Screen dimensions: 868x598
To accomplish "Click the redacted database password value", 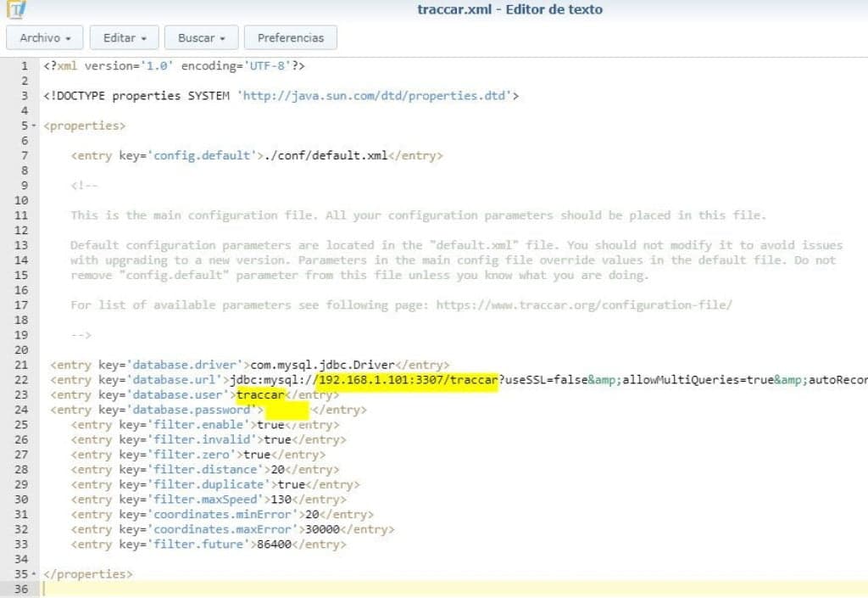I will point(287,411).
